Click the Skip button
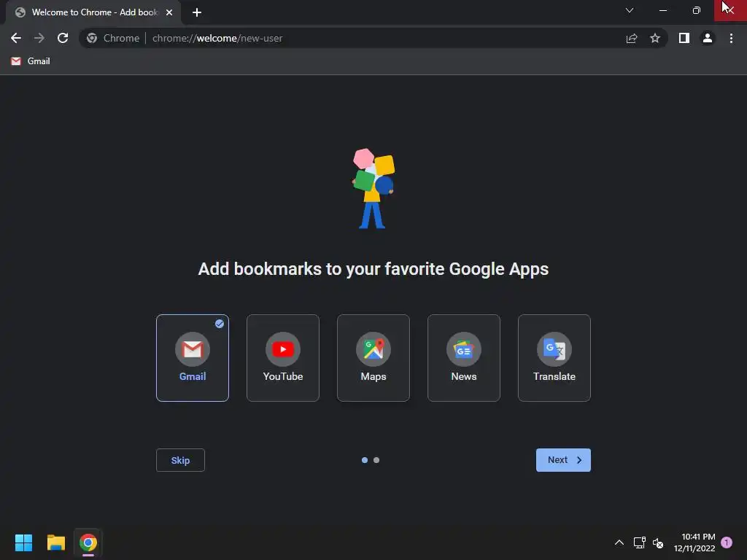The height and width of the screenshot is (560, 747). tap(181, 460)
